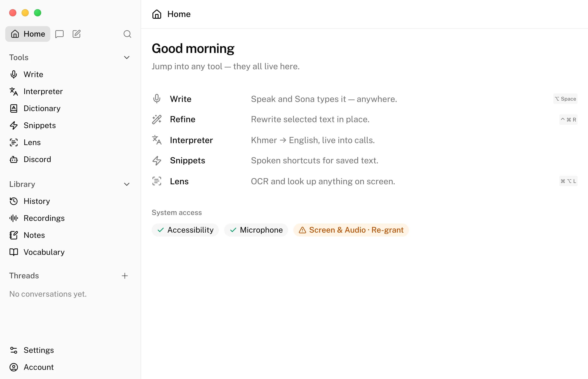
Task: Click the scan icon beside sidebar Lens
Action: pos(14,142)
